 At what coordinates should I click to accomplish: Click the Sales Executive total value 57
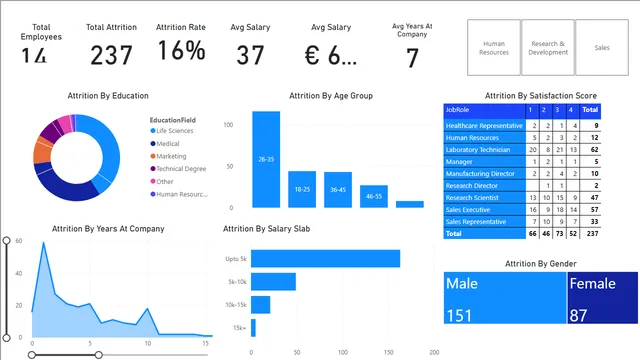click(594, 210)
